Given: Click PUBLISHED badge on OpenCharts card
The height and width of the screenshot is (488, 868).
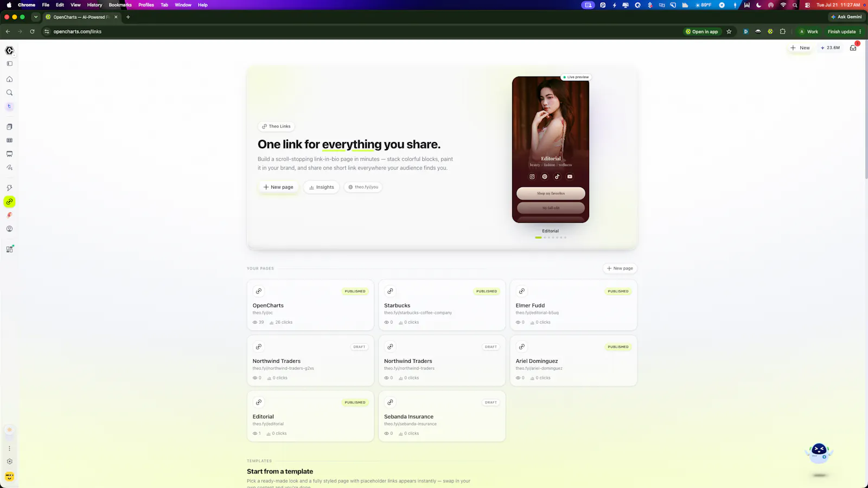Looking at the screenshot, I should point(355,291).
